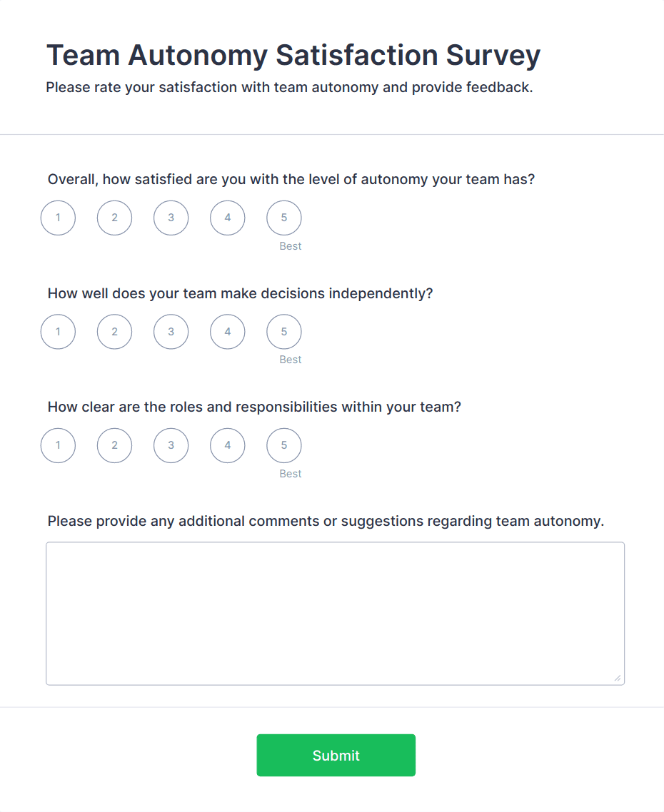Submit the survey with the green button

(x=336, y=755)
